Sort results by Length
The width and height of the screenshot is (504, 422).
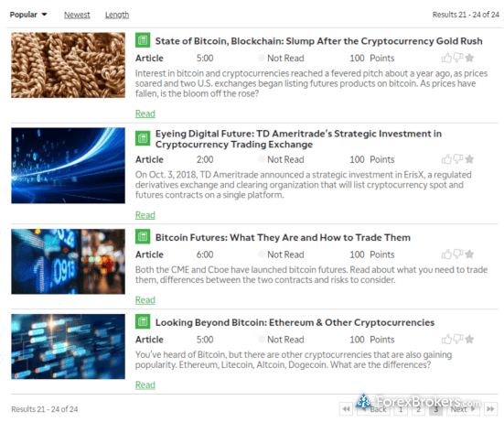[x=117, y=15]
